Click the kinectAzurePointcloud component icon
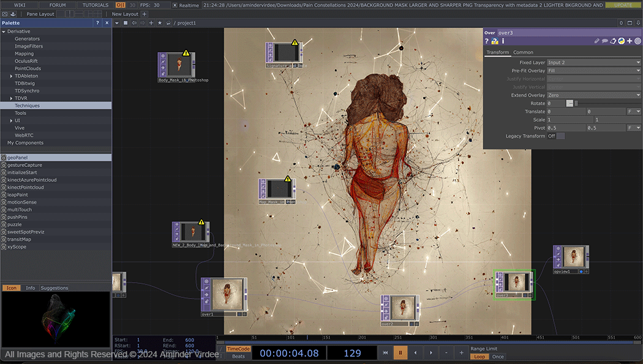 point(4,180)
